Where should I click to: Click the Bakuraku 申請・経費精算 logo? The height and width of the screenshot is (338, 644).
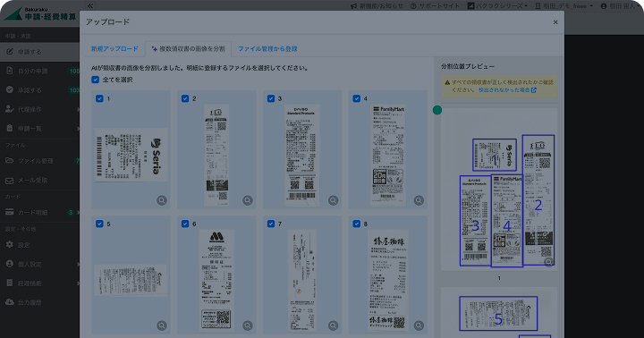pos(40,14)
